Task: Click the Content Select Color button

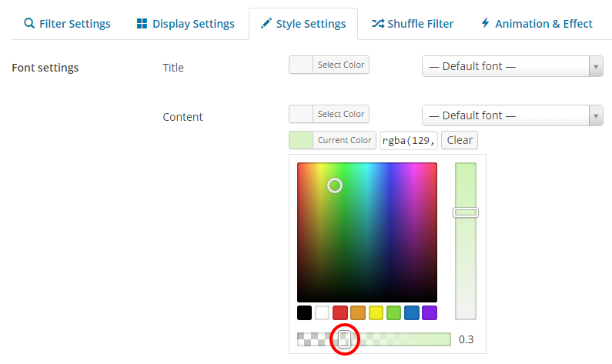Action: tap(329, 114)
